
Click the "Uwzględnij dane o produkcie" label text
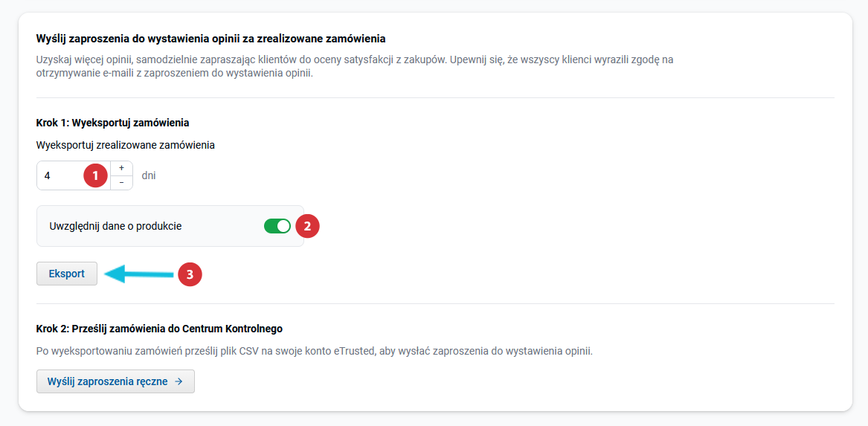point(115,226)
